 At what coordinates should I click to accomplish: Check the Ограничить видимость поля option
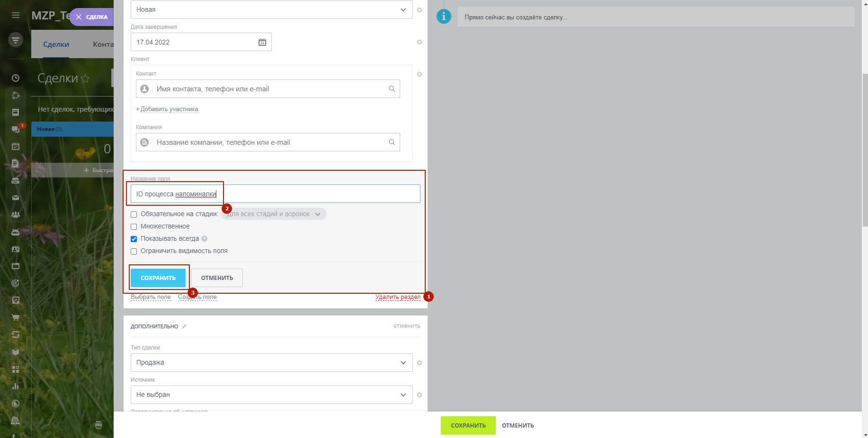134,251
